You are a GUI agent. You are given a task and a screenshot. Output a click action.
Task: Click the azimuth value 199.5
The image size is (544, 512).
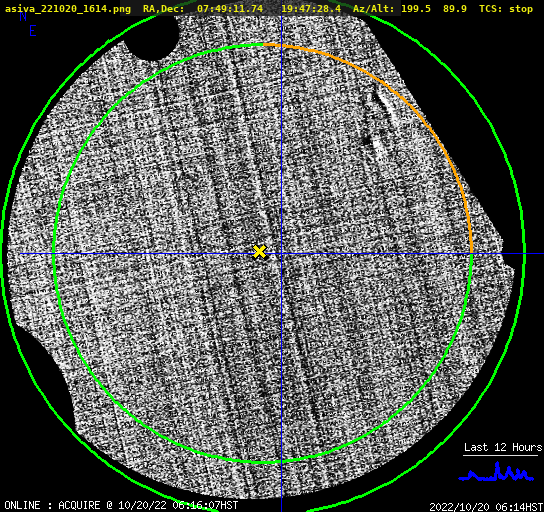click(416, 8)
